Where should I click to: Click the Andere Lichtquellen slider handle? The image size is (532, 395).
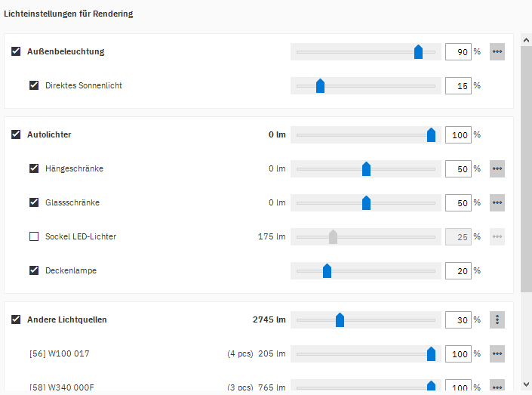[x=340, y=320]
